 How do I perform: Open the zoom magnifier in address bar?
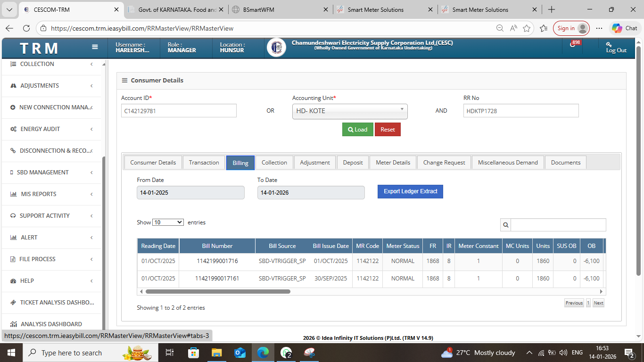pos(500,28)
